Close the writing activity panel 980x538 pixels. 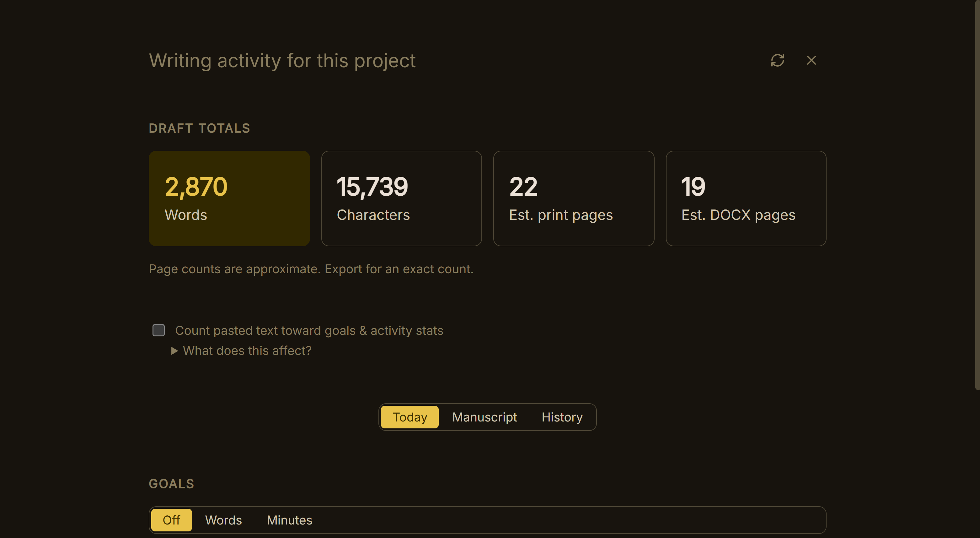tap(811, 60)
